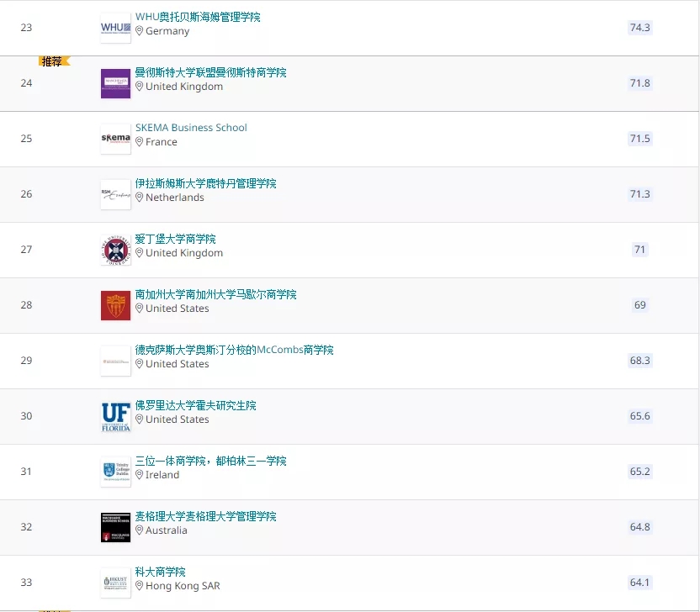The height and width of the screenshot is (612, 700).
Task: Visit the 爱丁堡大学商学院 page link
Action: pyautogui.click(x=176, y=239)
